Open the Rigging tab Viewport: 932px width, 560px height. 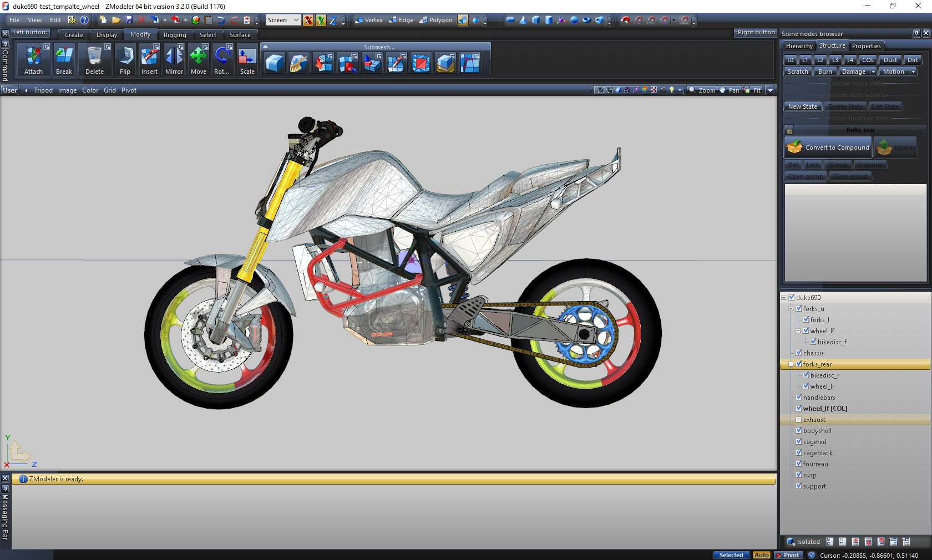pyautogui.click(x=175, y=35)
